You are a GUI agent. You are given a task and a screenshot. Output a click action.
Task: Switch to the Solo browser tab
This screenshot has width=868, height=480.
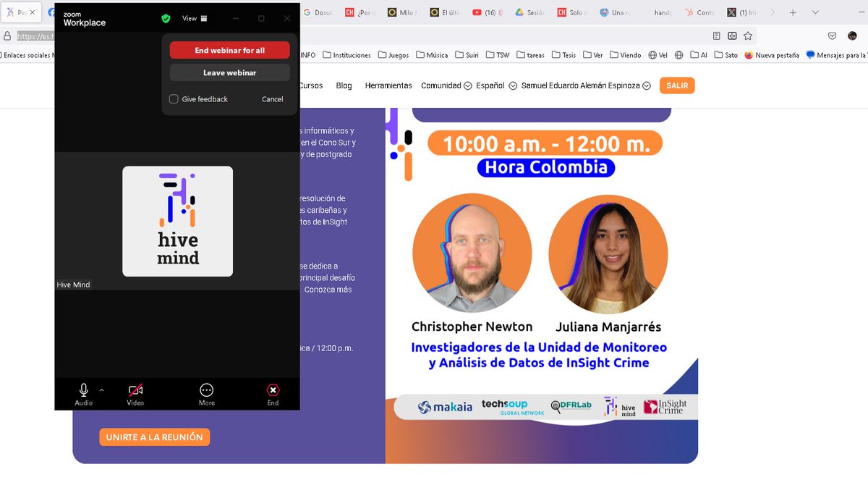pos(571,12)
